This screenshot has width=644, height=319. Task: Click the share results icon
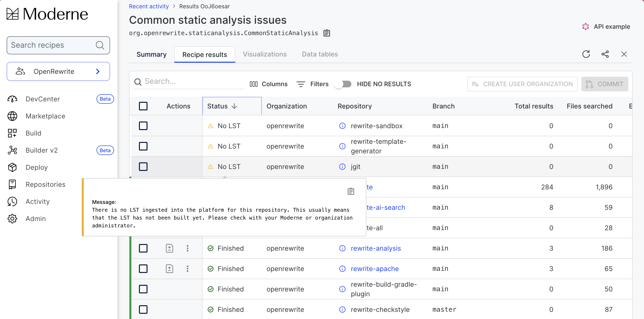click(605, 54)
